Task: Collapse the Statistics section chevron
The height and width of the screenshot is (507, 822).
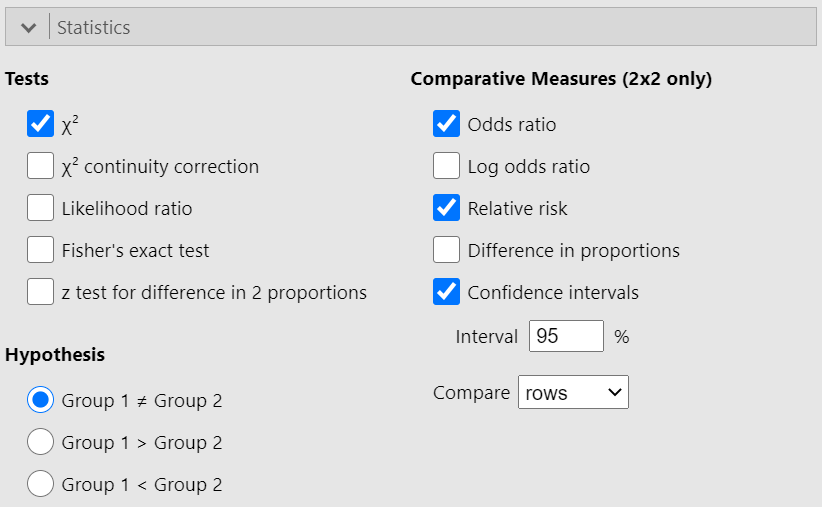Action: tap(28, 28)
